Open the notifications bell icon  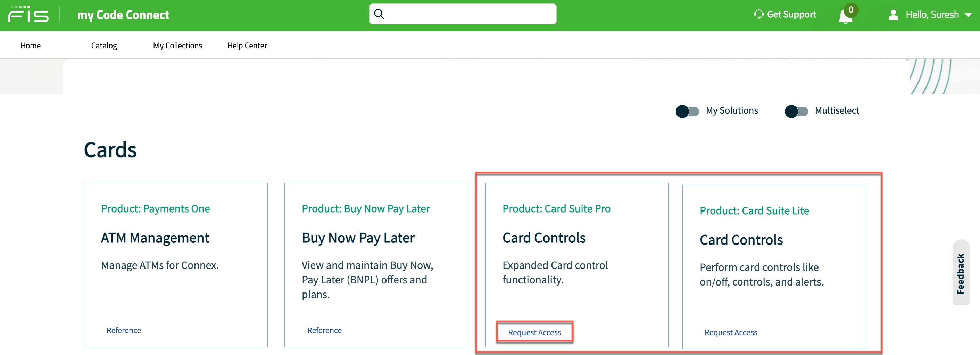pyautogui.click(x=845, y=17)
